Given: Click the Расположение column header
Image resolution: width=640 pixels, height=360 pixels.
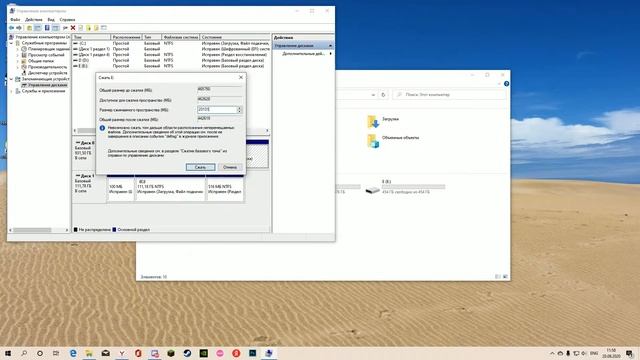Looking at the screenshot, I should coord(127,37).
